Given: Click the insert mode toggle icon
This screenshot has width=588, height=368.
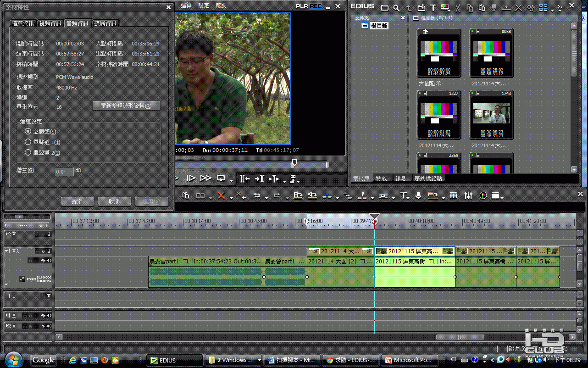Looking at the screenshot, I should pos(298,195).
